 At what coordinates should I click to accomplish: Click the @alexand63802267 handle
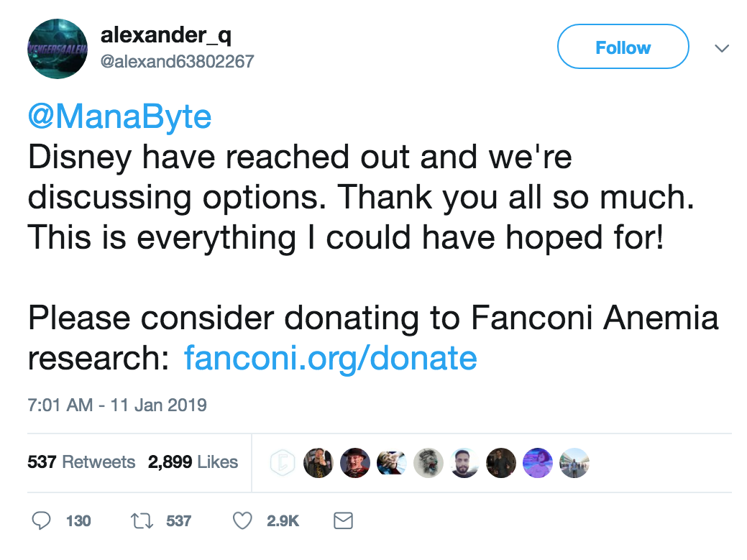click(x=177, y=61)
